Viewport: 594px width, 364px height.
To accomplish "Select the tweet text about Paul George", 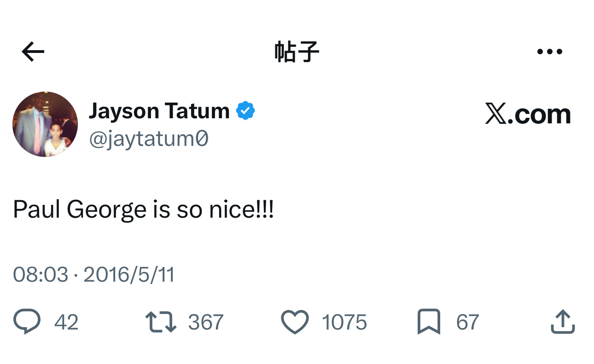I will [144, 210].
